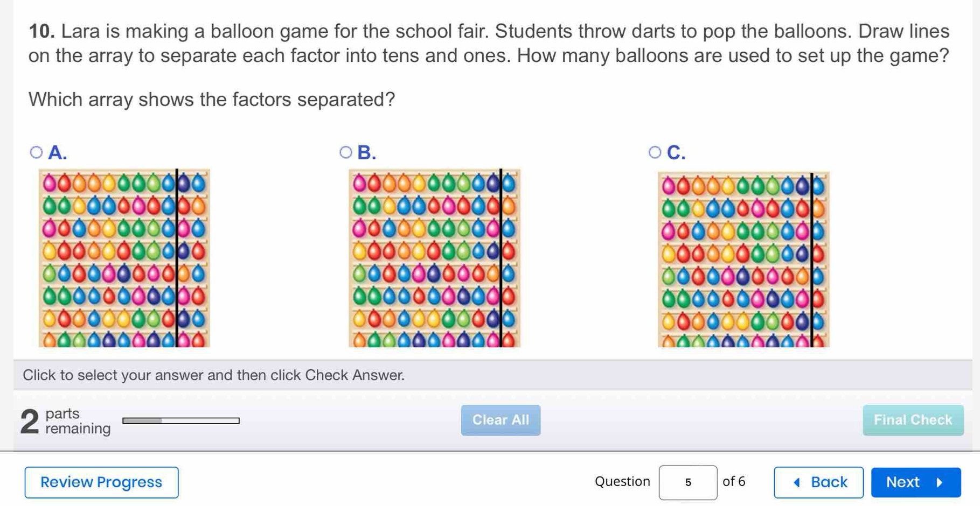The height and width of the screenshot is (506, 980).
Task: Select answer choice C radio button
Action: [x=655, y=152]
